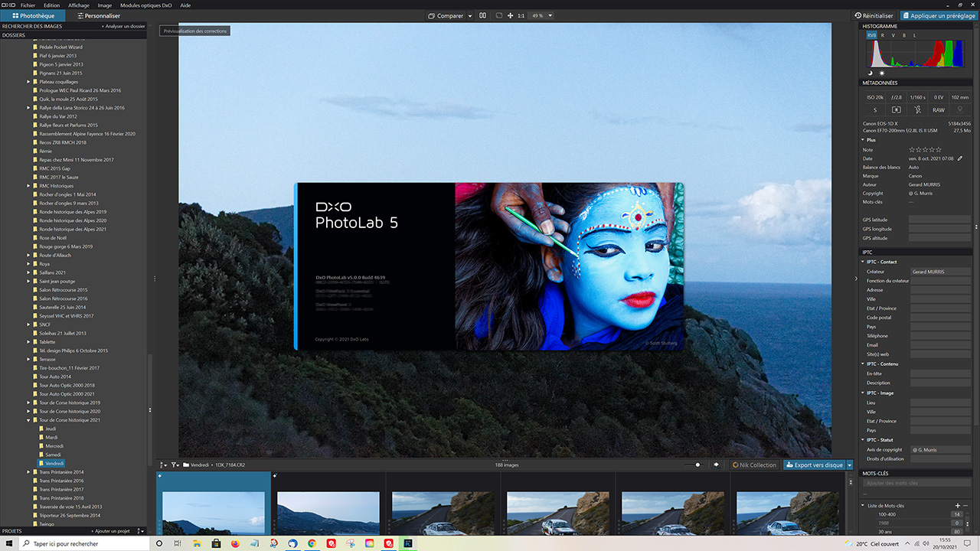Open Firefox from the taskbar
Viewport: 980px width, 551px height.
[x=234, y=543]
